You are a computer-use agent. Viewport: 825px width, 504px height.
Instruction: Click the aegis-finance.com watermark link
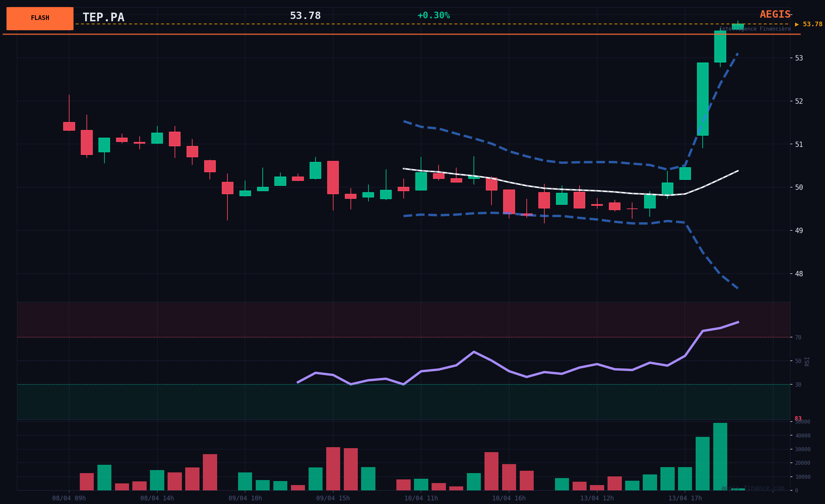[x=753, y=488]
